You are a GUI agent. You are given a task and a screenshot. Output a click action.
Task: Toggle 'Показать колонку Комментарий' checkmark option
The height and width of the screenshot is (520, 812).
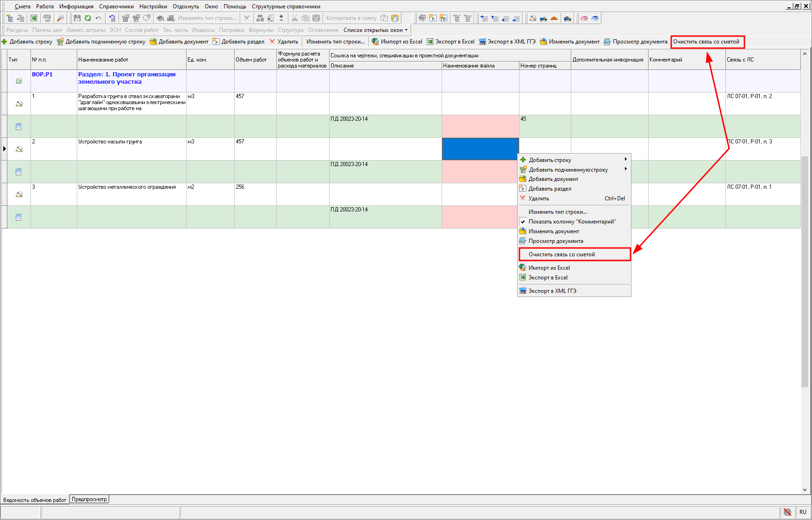click(572, 222)
